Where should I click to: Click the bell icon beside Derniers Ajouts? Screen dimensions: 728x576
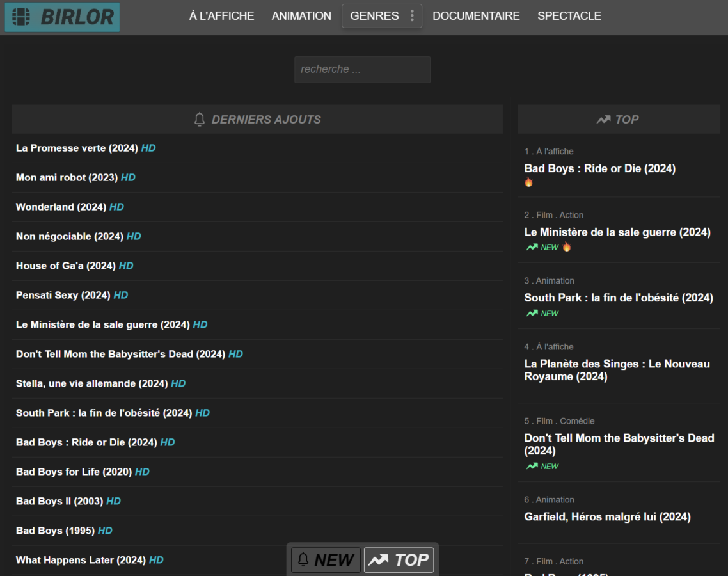(200, 120)
